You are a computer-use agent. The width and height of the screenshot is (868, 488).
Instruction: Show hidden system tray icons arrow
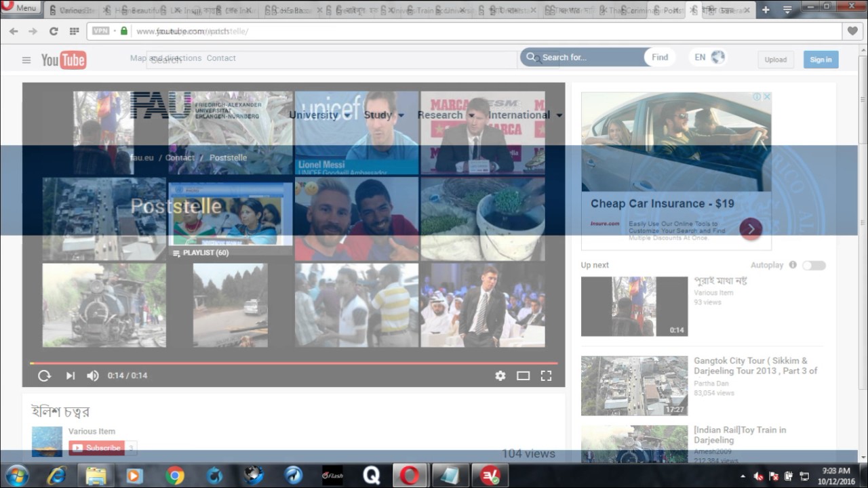pyautogui.click(x=743, y=476)
